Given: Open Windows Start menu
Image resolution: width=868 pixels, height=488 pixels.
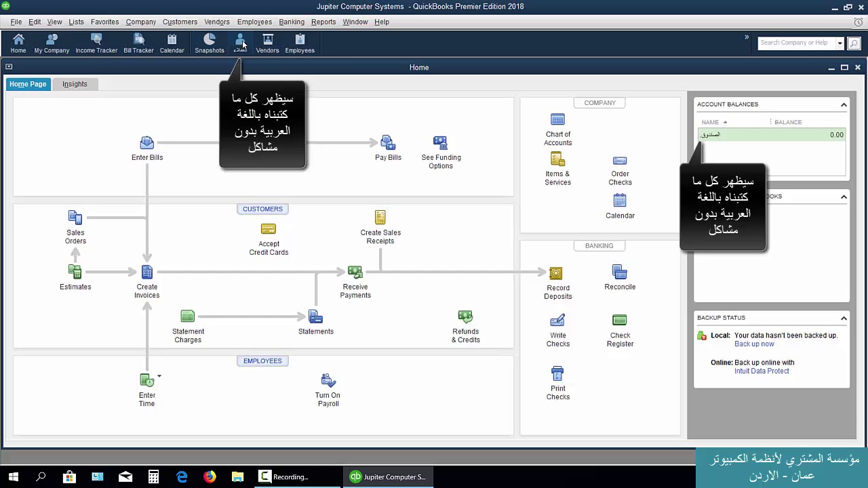Looking at the screenshot, I should pos(14,476).
